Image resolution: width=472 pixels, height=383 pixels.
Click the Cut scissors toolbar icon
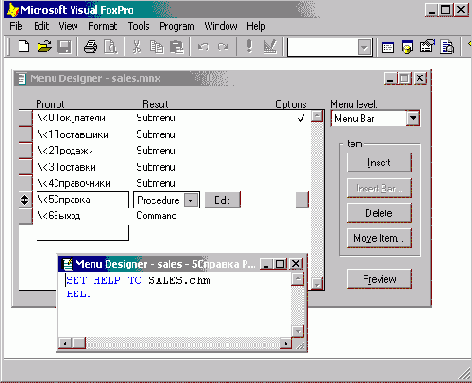137,46
